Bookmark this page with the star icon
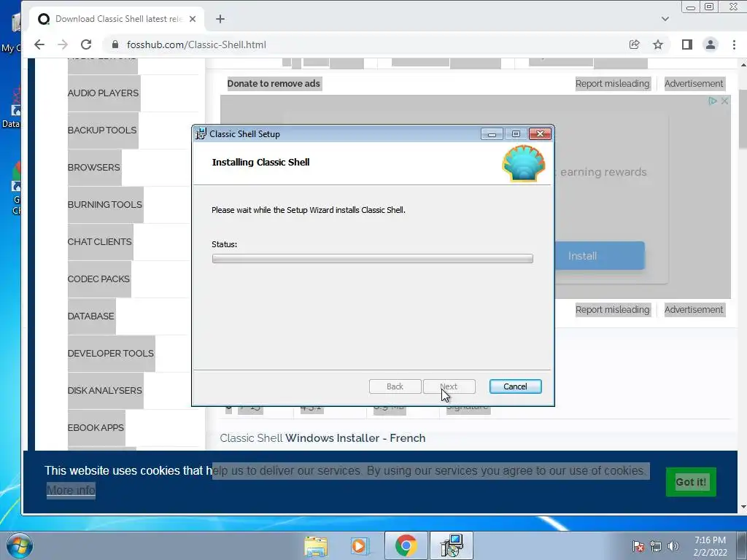Screen dimensions: 747x560 pyautogui.click(x=658, y=44)
